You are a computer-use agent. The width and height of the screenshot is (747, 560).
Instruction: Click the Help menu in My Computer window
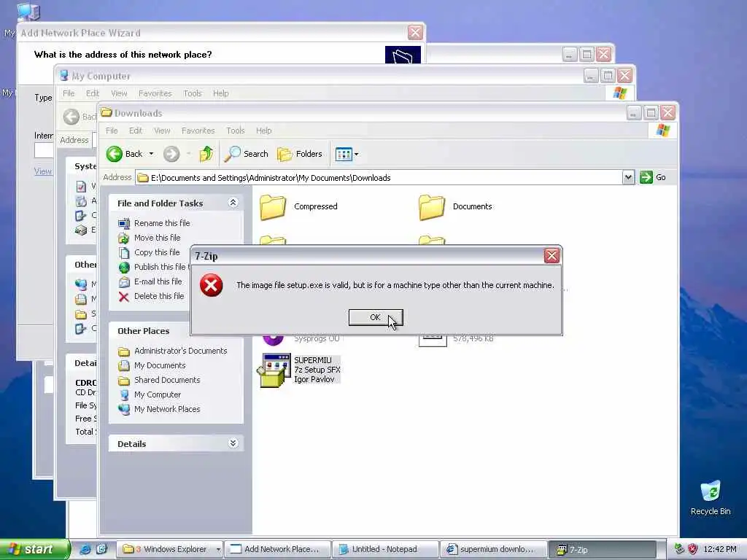click(220, 93)
